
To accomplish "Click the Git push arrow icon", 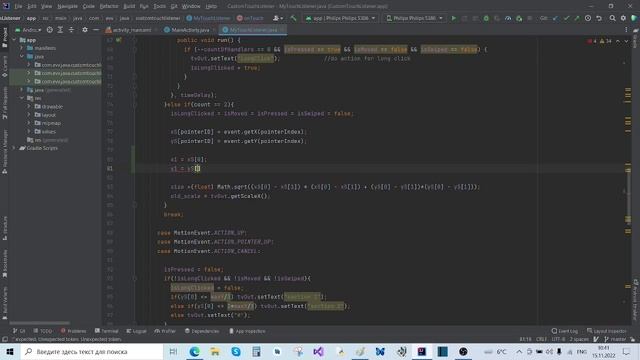I will pos(577,18).
